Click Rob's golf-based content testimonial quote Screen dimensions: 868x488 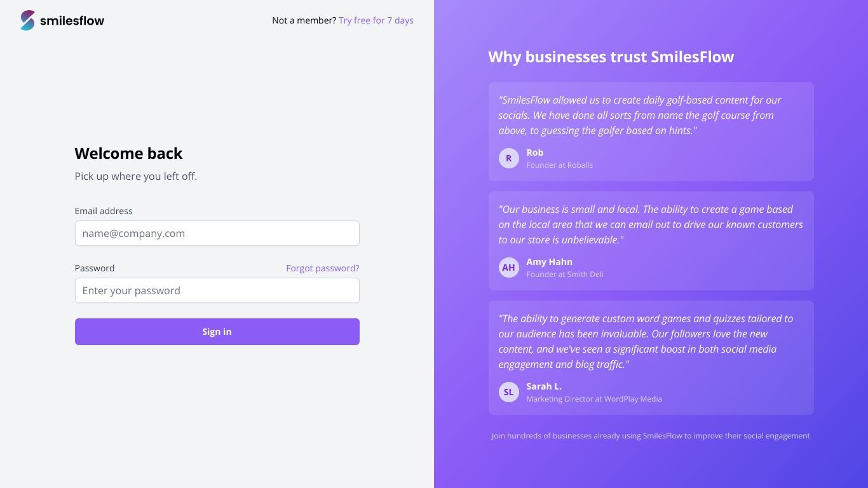pyautogui.click(x=640, y=115)
